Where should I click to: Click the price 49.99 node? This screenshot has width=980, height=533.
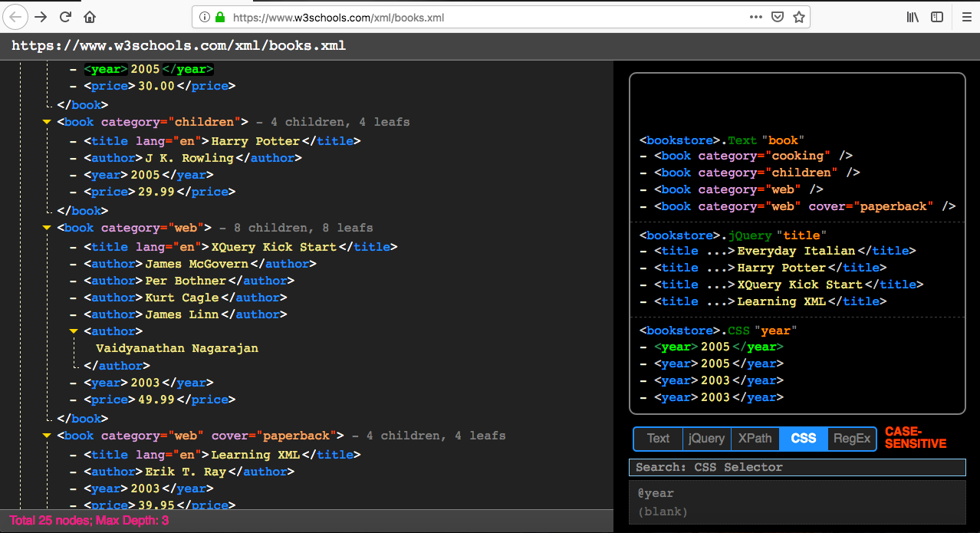tap(159, 400)
